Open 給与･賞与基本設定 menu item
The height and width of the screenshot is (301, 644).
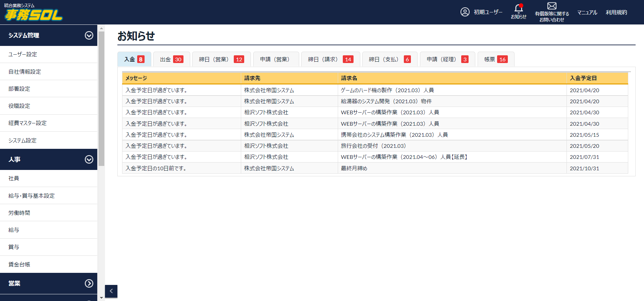32,196
